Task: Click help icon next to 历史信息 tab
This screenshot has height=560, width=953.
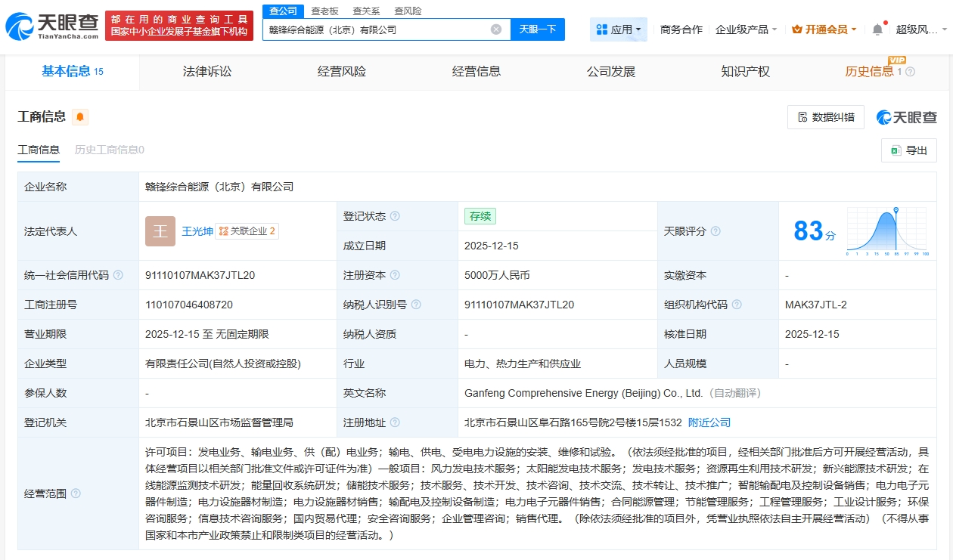Action: (x=910, y=72)
